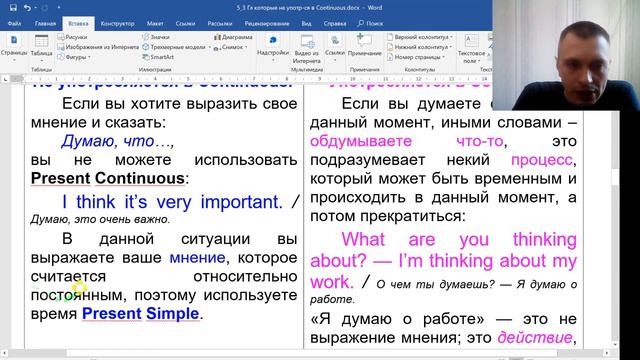Undo the last action with the arrow icon
The width and height of the screenshot is (640, 360).
click(x=27, y=8)
